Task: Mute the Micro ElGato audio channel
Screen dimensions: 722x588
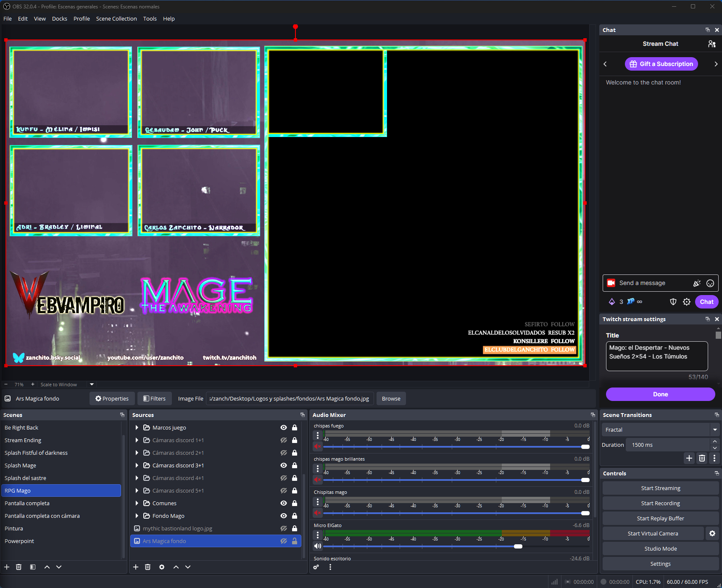Action: [x=317, y=546]
